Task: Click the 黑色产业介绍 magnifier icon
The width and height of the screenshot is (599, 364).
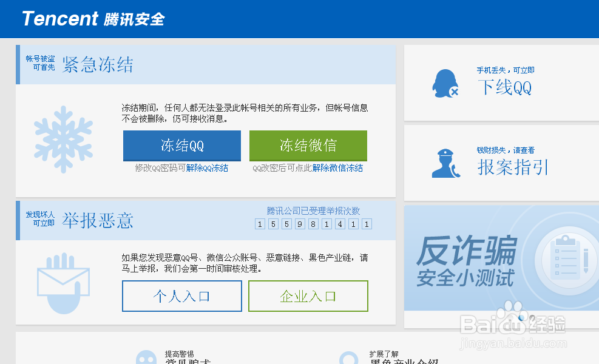Action: click(348, 359)
